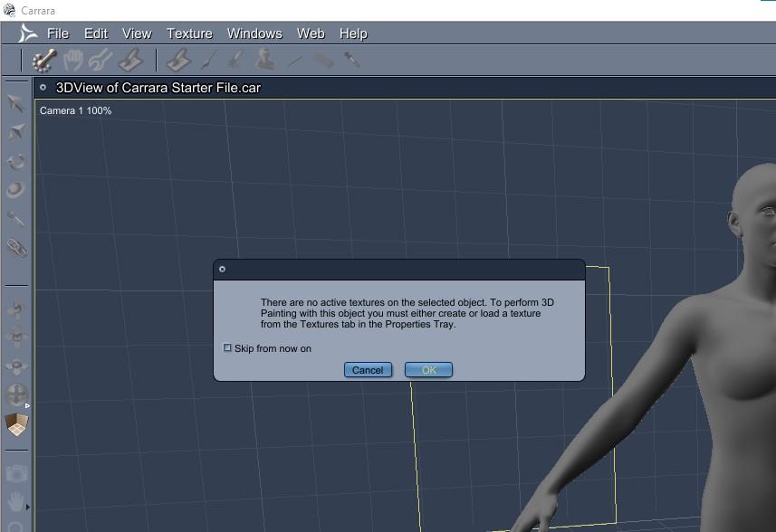Click the camera dolly icon in sidebar
The width and height of the screenshot is (776, 532).
[x=16, y=337]
